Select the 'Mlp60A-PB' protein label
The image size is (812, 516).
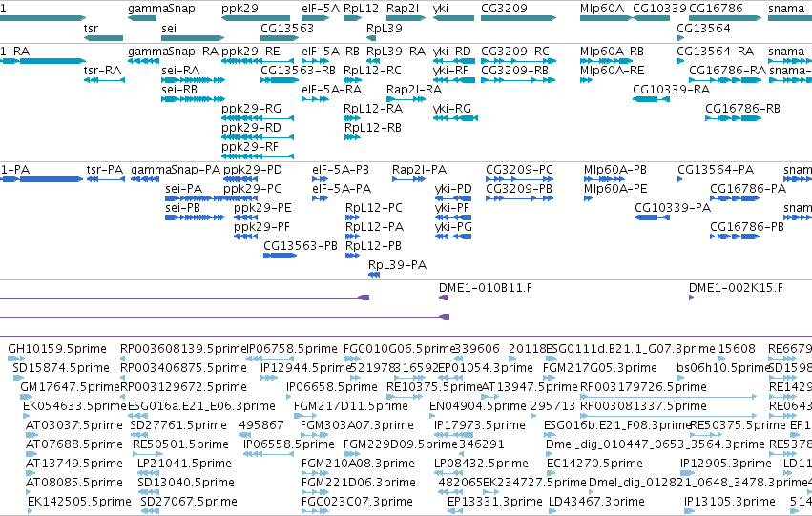click(615, 170)
